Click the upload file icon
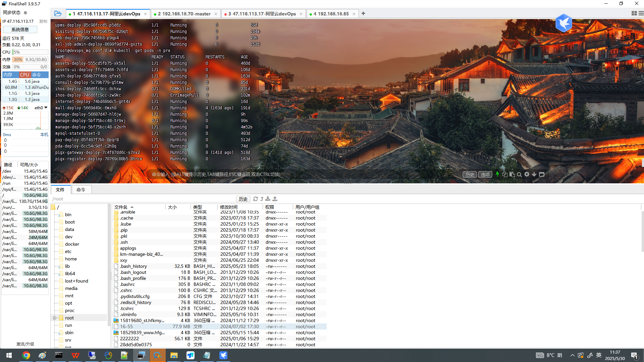The width and height of the screenshot is (644, 362). pyautogui.click(x=275, y=199)
